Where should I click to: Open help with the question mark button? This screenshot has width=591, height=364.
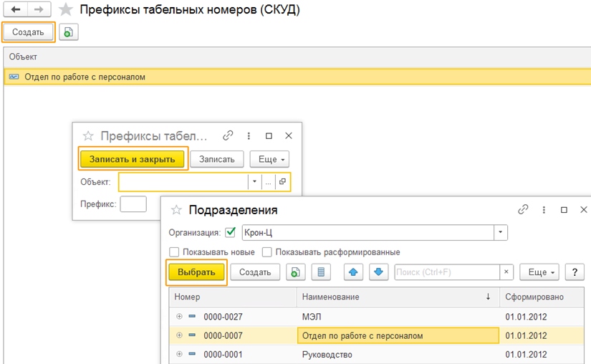point(574,272)
